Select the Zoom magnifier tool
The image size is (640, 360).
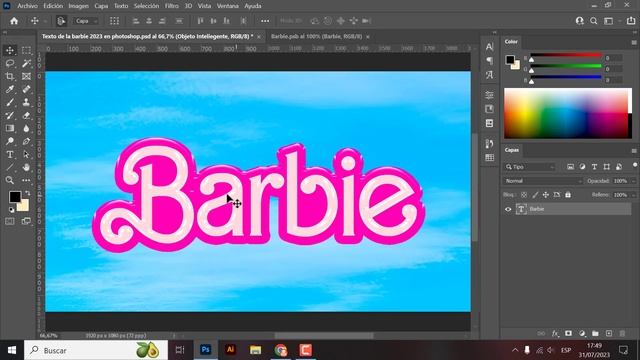pyautogui.click(x=10, y=180)
